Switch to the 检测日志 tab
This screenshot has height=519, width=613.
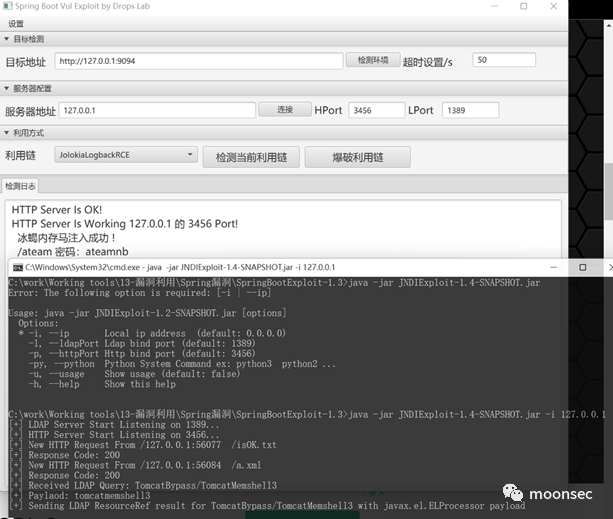(x=20, y=186)
